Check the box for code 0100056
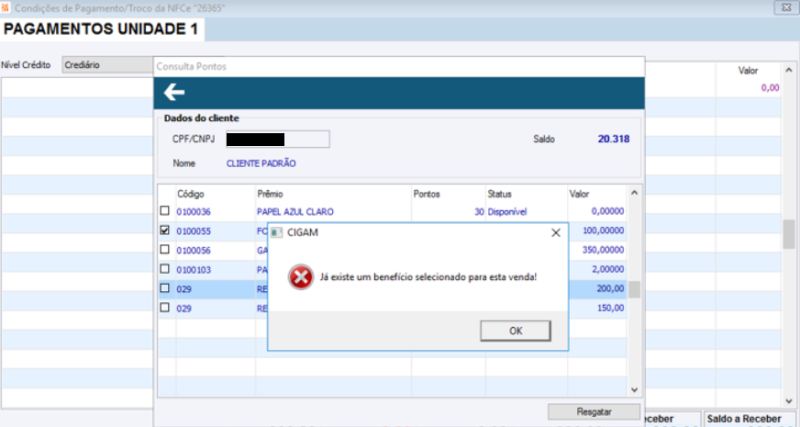 pyautogui.click(x=165, y=249)
